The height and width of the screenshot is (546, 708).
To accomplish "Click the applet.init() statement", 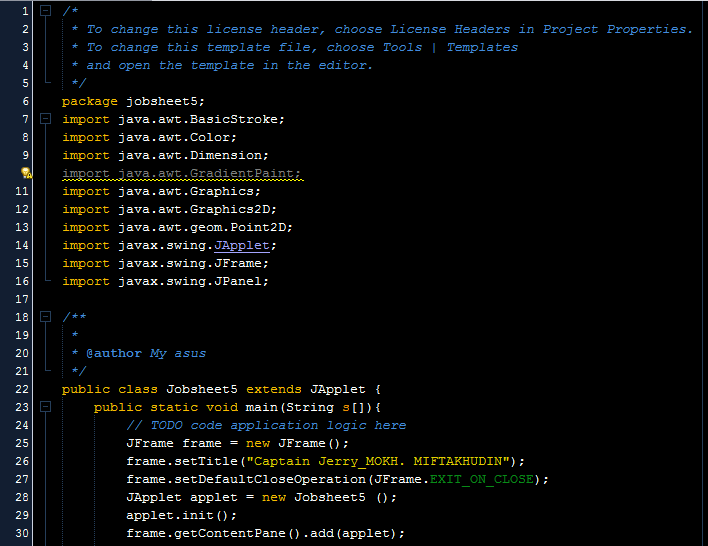I will click(x=181, y=515).
